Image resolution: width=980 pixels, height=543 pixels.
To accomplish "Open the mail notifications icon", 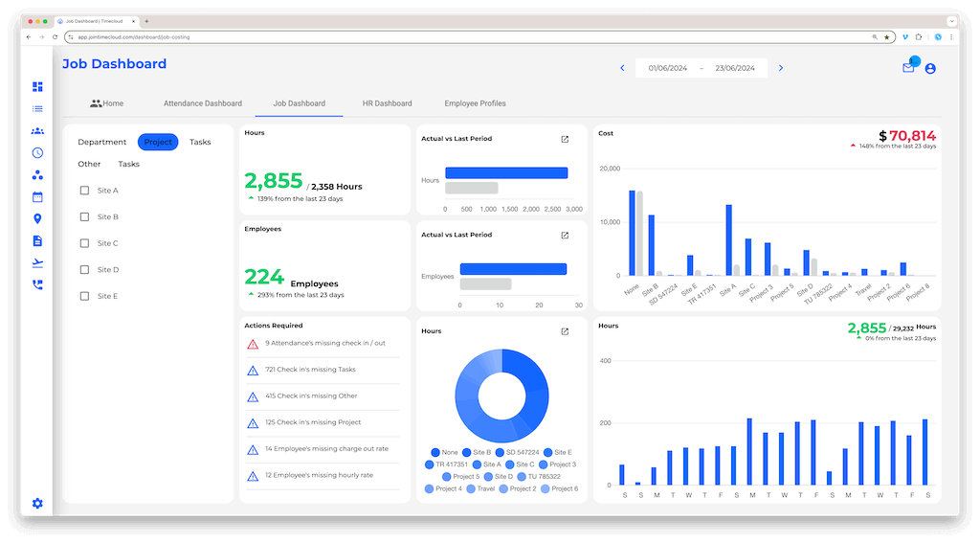I will pyautogui.click(x=908, y=68).
